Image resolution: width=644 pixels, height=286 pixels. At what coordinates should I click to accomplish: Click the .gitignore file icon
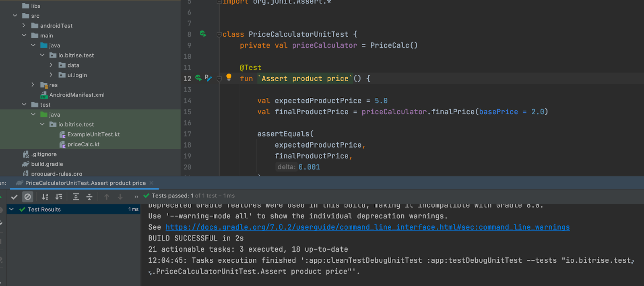pos(26,154)
